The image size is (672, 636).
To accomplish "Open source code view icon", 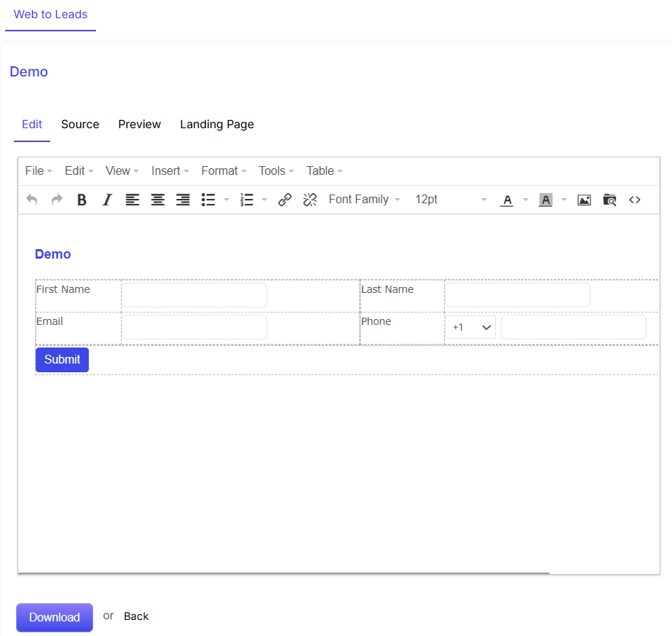I will (x=635, y=200).
